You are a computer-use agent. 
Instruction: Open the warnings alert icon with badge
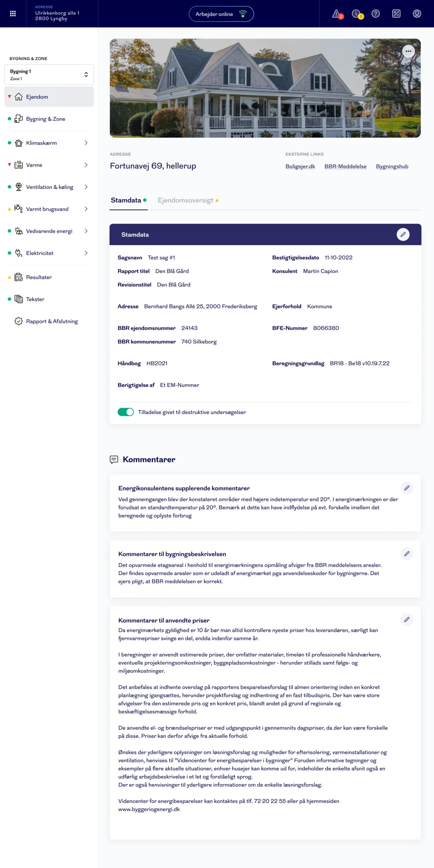[336, 14]
